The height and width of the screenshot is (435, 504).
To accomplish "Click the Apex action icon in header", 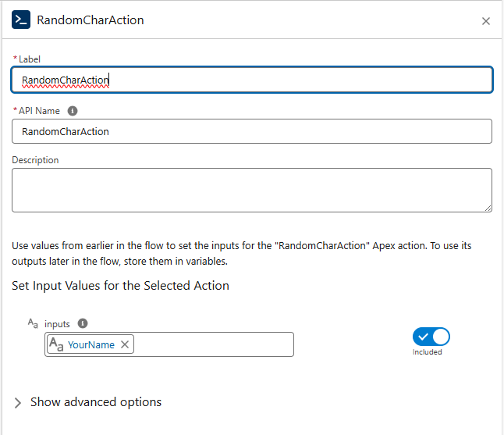I will tap(21, 20).
